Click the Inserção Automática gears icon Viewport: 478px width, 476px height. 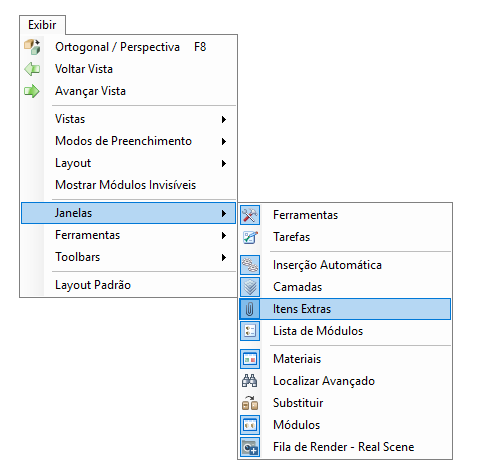pos(250,265)
